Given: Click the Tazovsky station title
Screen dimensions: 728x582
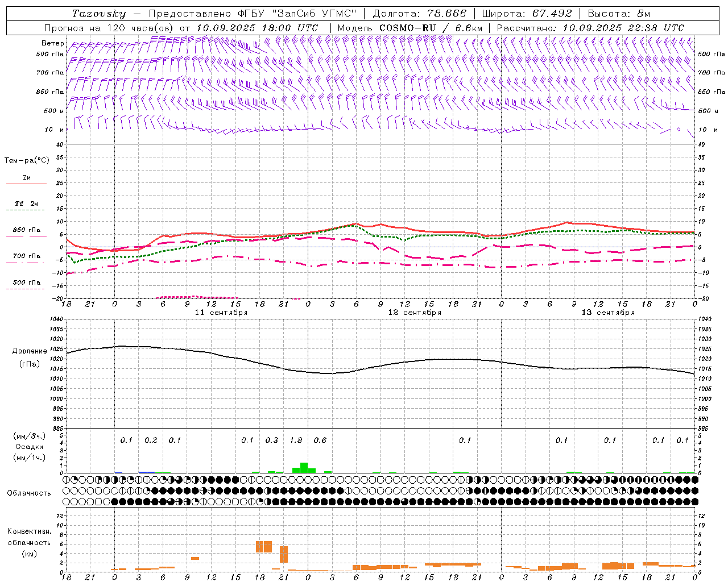Looking at the screenshot, I should 99,14.
